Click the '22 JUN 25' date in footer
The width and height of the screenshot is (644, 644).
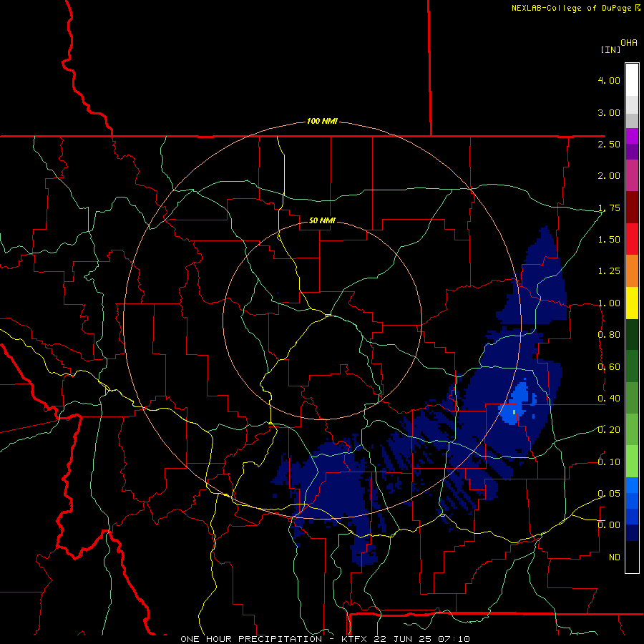click(402, 639)
